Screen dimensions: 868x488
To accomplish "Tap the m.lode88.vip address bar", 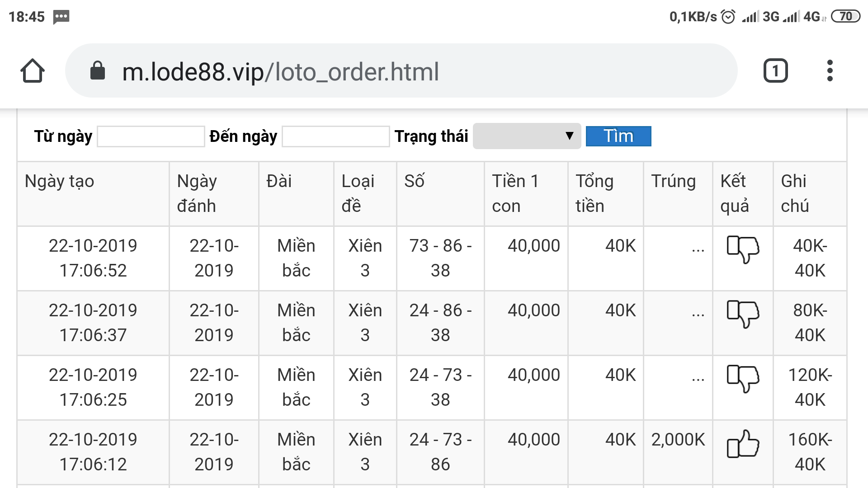I will click(280, 71).
